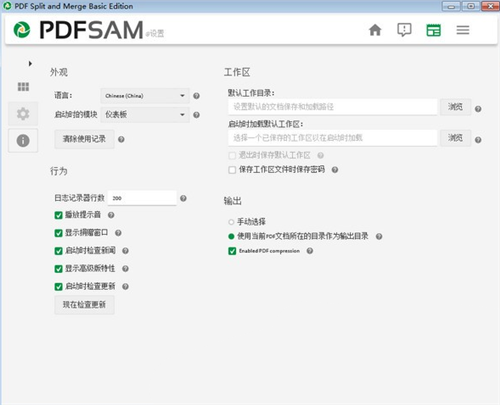Click the log rows field showing 200
Viewport: 500px width, 405px height.
point(142,198)
